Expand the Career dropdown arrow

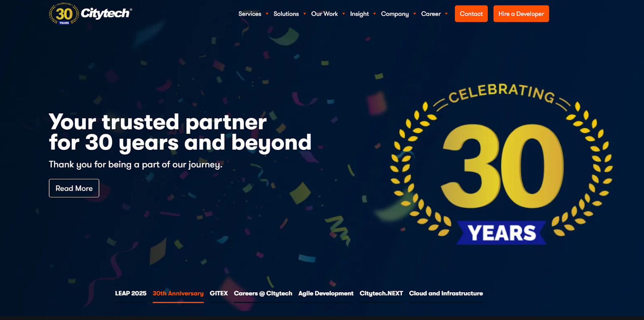(x=446, y=14)
